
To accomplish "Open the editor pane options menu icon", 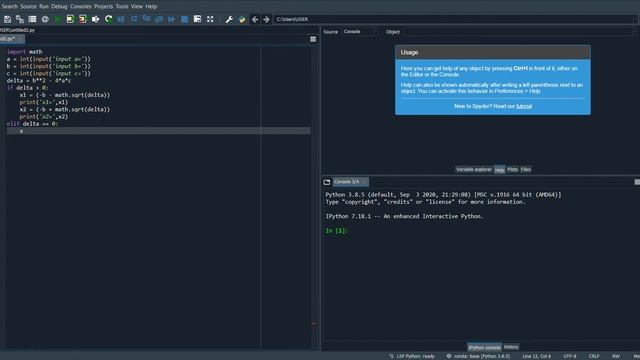I will point(313,39).
